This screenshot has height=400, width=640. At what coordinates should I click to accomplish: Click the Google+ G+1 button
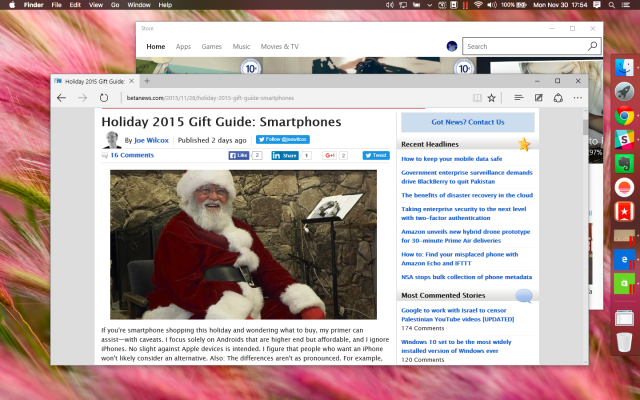(x=329, y=156)
